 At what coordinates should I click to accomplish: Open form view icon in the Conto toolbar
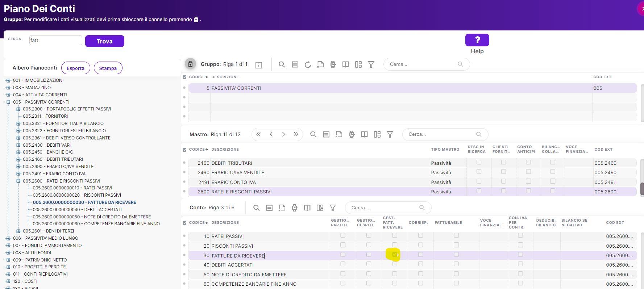tap(269, 208)
